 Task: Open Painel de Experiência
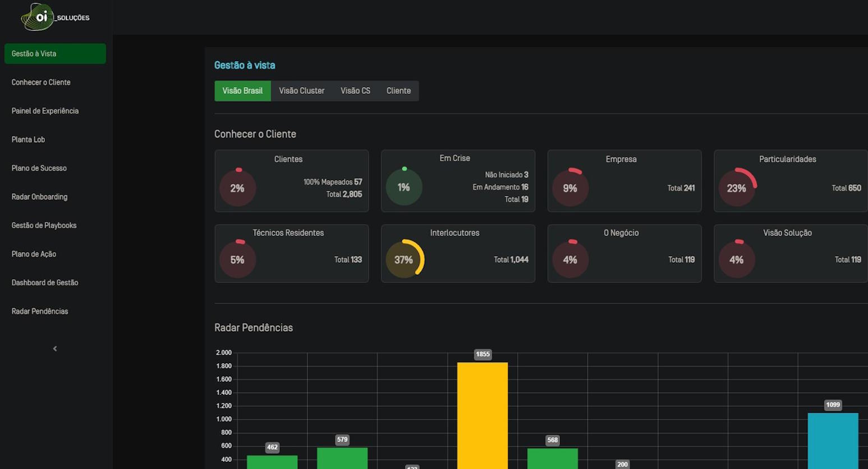[x=45, y=111]
